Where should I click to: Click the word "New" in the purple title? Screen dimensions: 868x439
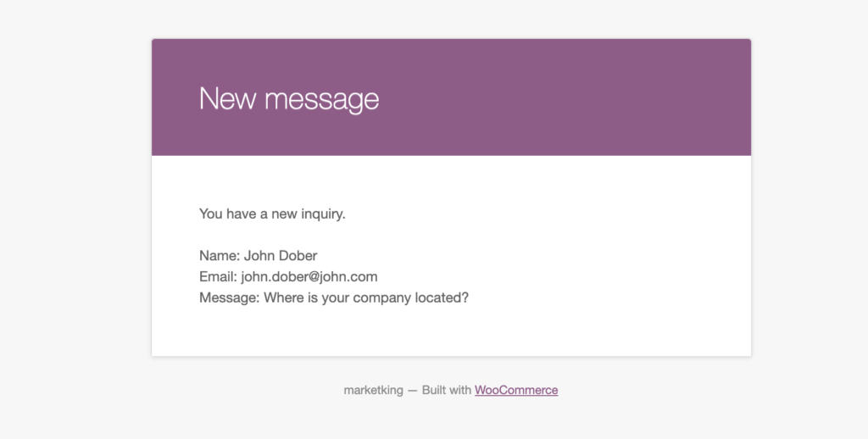pyautogui.click(x=227, y=99)
